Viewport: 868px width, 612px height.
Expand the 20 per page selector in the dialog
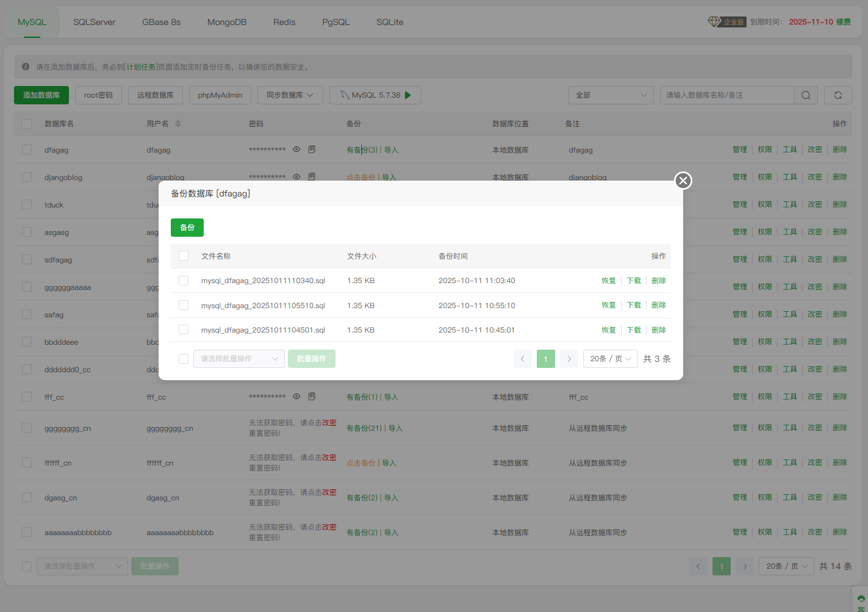(610, 359)
